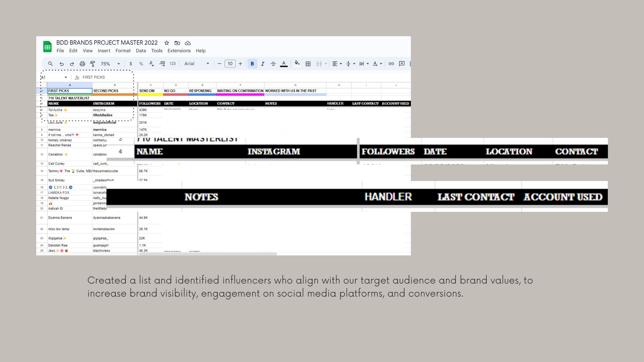Toggle strikethrough formatting button
The width and height of the screenshot is (644, 362).
click(x=273, y=64)
